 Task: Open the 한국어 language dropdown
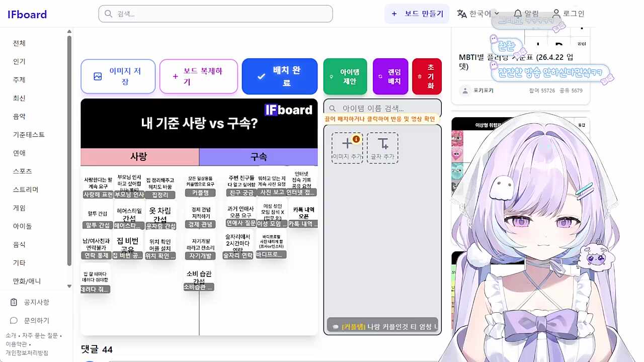click(x=478, y=14)
